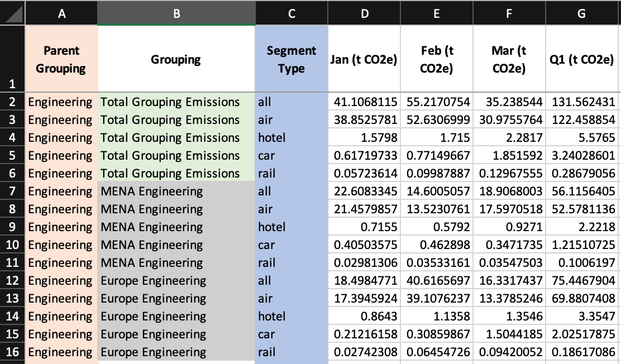Click the 'Segment Type' header cell
The height and width of the screenshot is (364, 621).
[x=291, y=59]
